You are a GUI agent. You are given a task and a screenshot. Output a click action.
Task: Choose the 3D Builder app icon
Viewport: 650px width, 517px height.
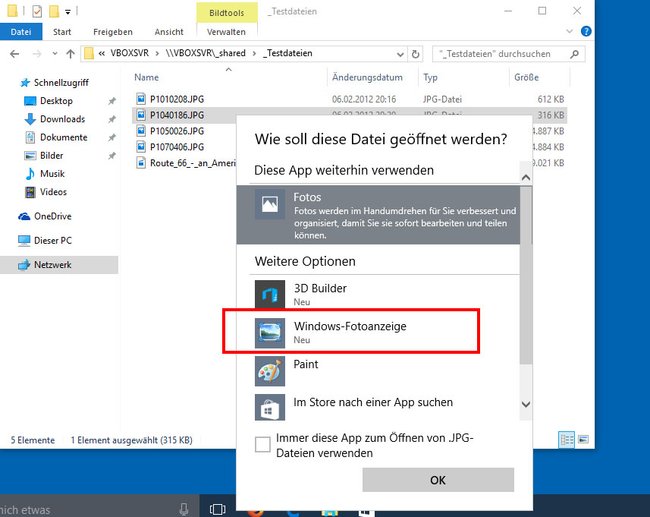point(269,295)
